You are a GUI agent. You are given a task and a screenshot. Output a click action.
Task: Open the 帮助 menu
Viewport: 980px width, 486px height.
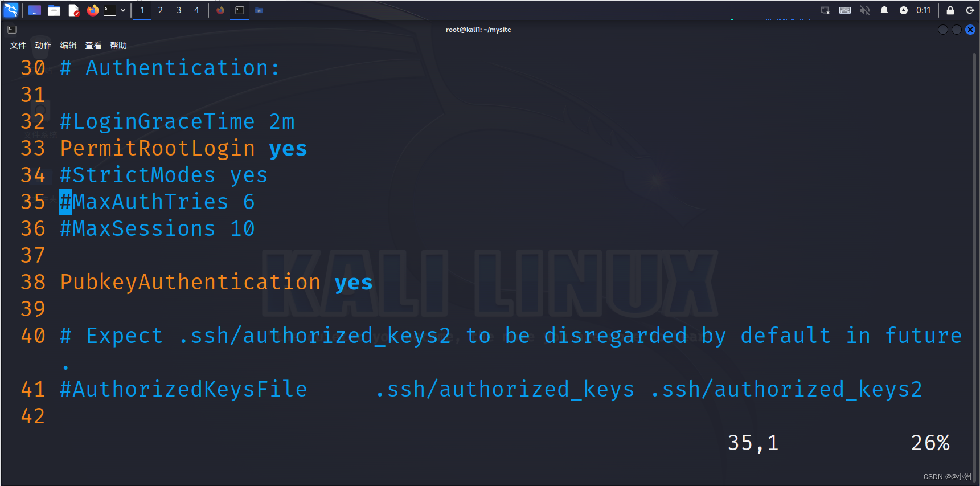118,45
